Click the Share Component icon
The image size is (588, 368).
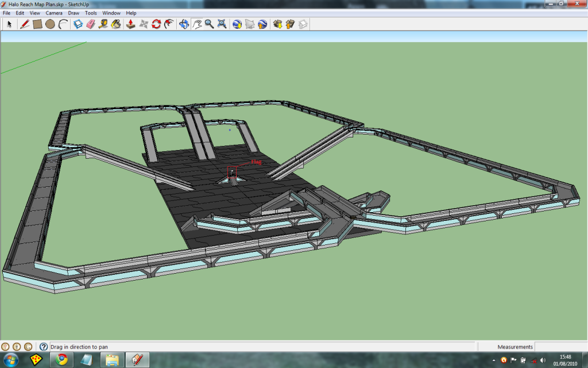point(303,24)
